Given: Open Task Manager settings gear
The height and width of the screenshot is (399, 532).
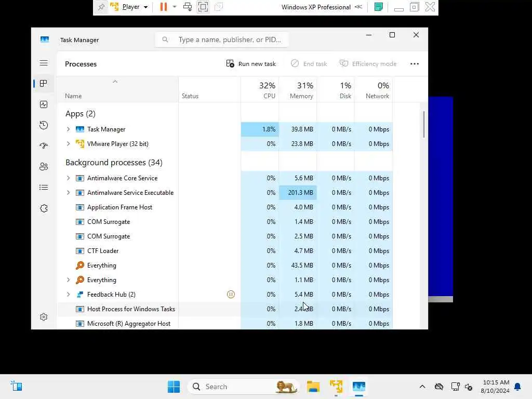Looking at the screenshot, I should coord(44,317).
